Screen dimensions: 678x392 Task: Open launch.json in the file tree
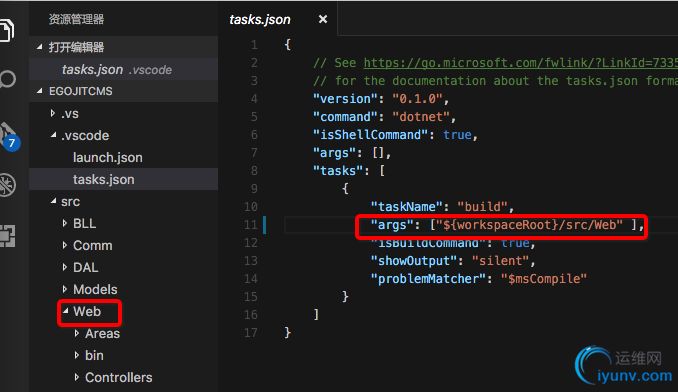[108, 157]
